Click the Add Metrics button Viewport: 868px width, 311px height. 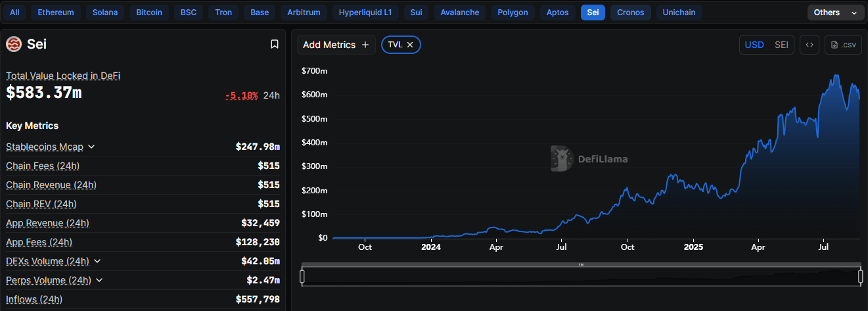[336, 45]
